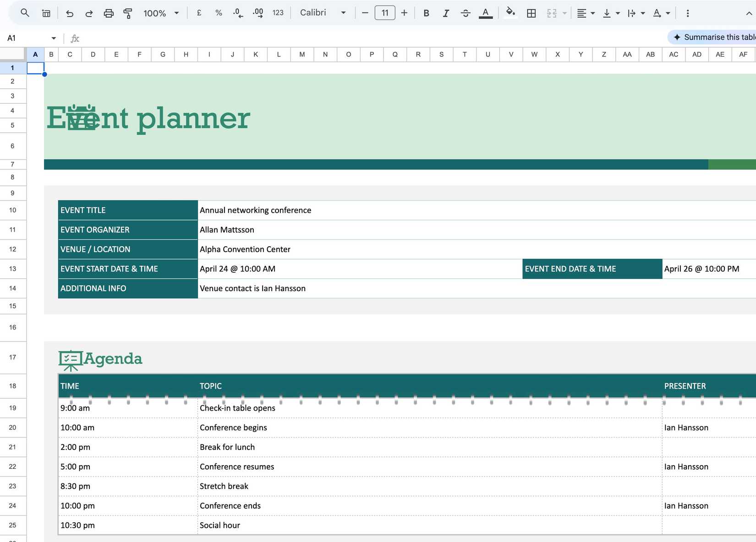Screen dimensions: 756x542
Task: Click the undo icon
Action: point(70,13)
